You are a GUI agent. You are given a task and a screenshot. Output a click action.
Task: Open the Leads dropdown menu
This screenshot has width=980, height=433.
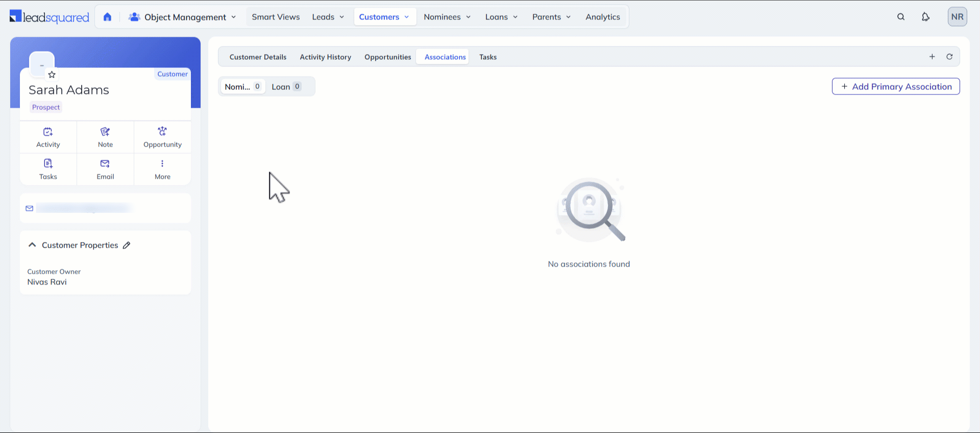click(328, 17)
